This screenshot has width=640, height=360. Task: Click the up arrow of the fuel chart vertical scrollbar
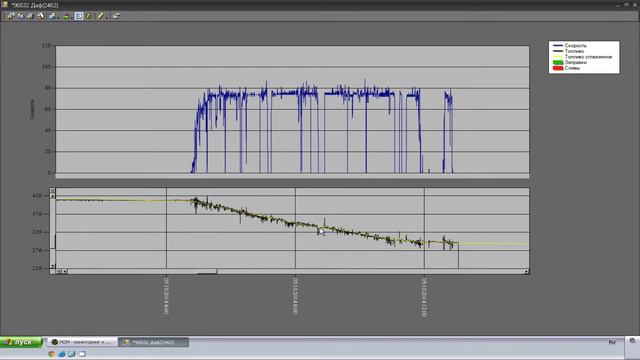(53, 196)
